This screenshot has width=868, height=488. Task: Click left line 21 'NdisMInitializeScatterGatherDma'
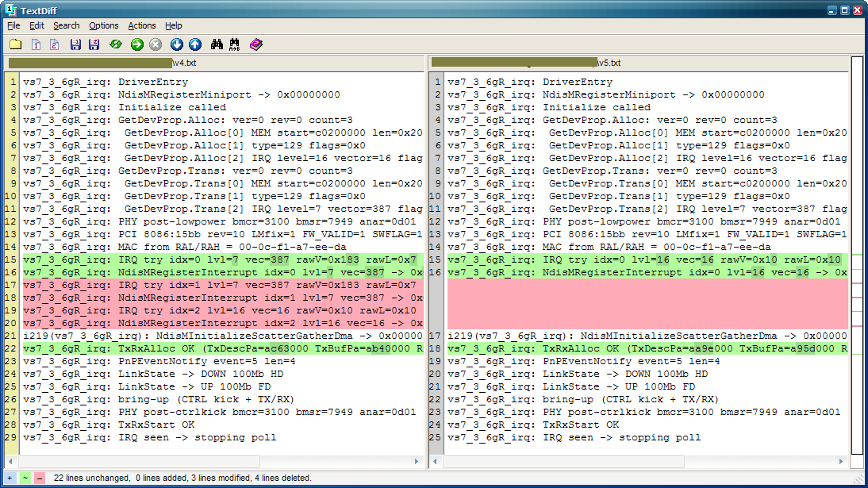point(222,336)
